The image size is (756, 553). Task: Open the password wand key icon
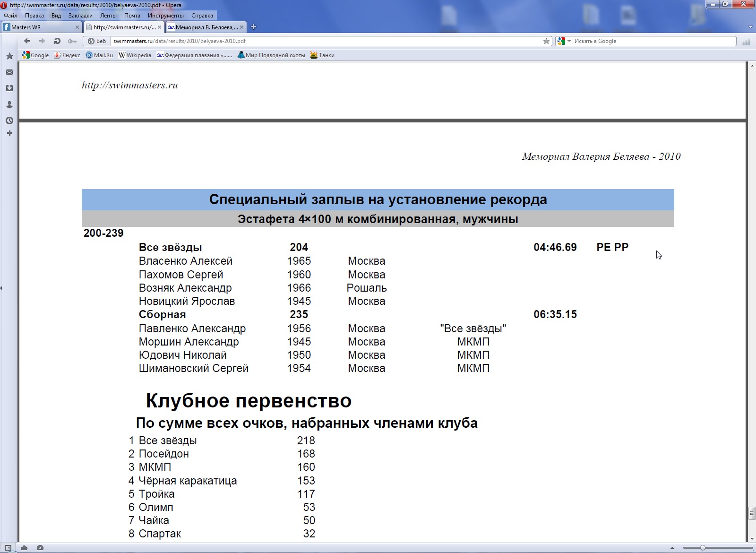[72, 41]
